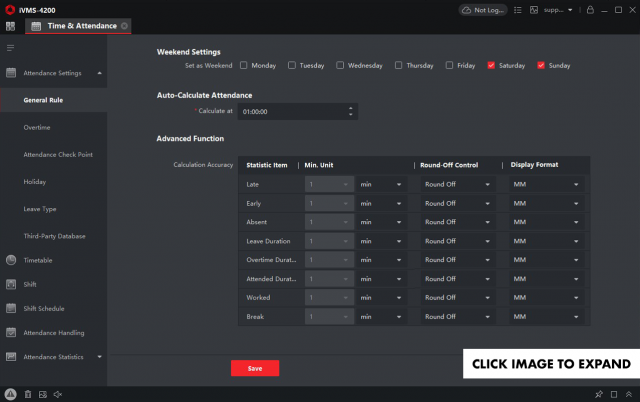The image size is (640, 402).
Task: Open Leave Duration Display Format dropdown
Action: coord(547,241)
